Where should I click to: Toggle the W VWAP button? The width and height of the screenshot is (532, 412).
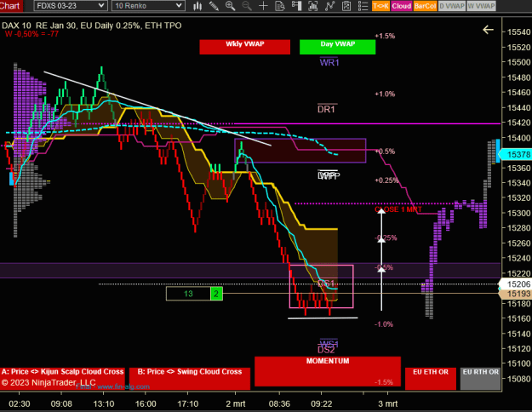pyautogui.click(x=481, y=6)
